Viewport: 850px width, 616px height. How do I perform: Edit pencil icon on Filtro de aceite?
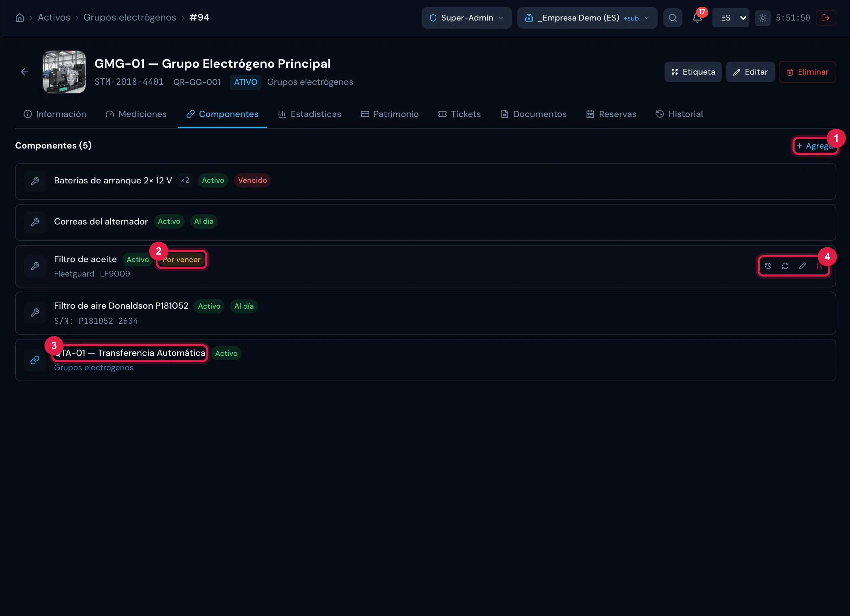tap(802, 266)
